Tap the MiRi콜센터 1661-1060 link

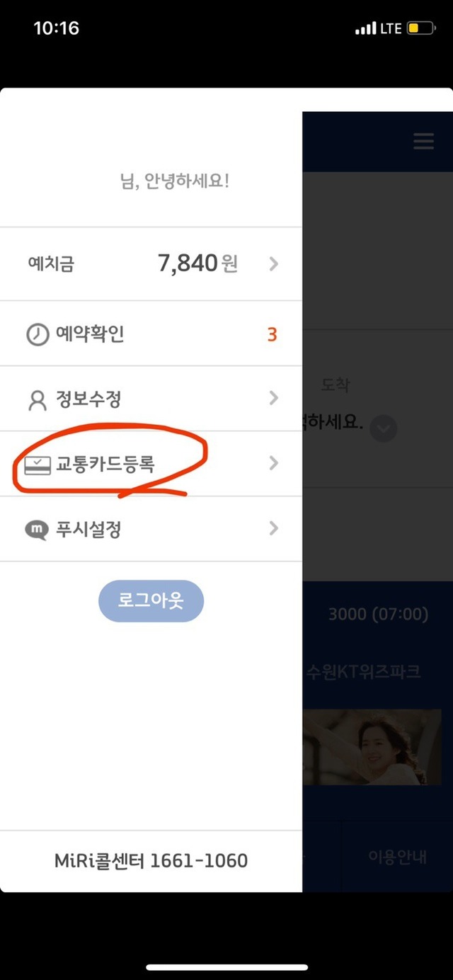151,861
